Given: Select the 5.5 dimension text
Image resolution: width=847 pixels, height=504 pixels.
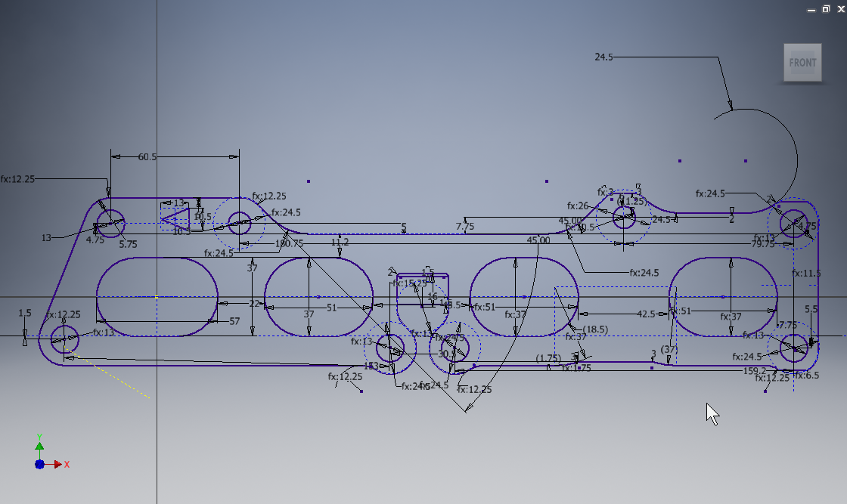Looking at the screenshot, I should pos(811,309).
